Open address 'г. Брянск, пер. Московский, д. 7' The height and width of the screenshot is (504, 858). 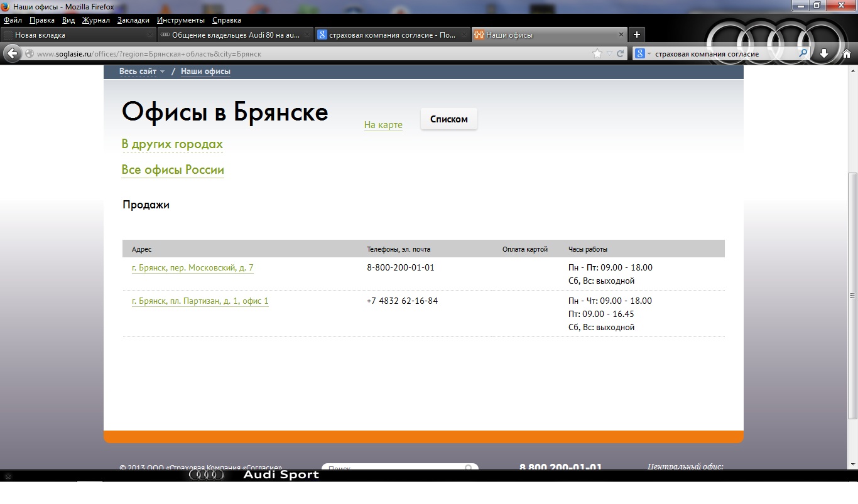(193, 268)
